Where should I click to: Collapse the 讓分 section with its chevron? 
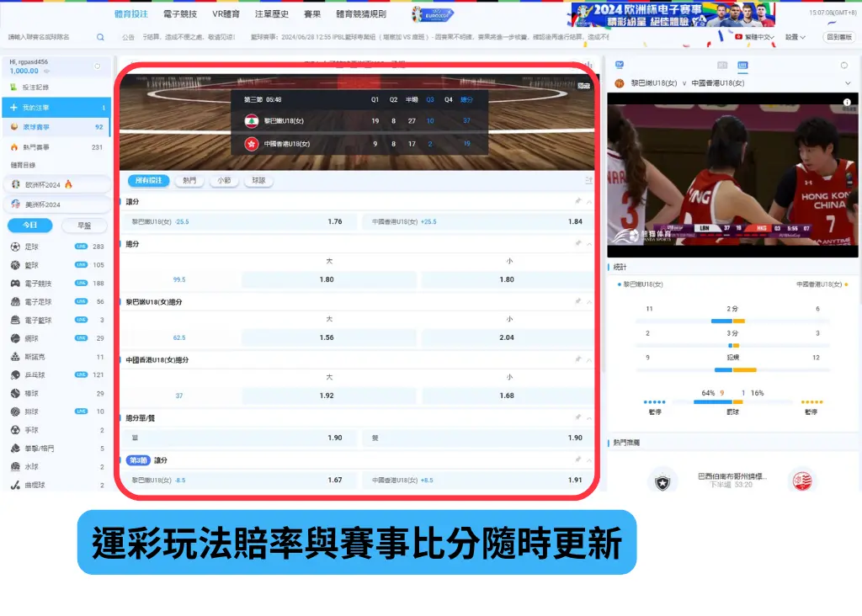click(587, 200)
